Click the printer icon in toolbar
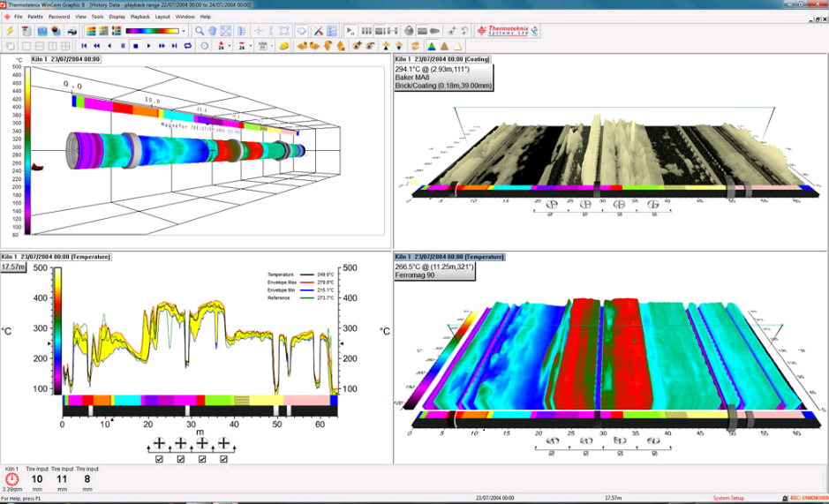This screenshot has width=829, height=504. pos(72,31)
